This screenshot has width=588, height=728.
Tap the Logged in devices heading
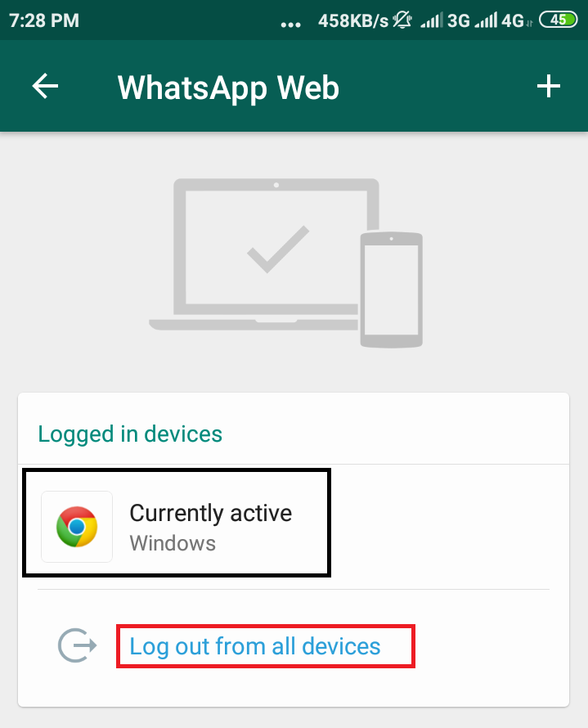(130, 434)
